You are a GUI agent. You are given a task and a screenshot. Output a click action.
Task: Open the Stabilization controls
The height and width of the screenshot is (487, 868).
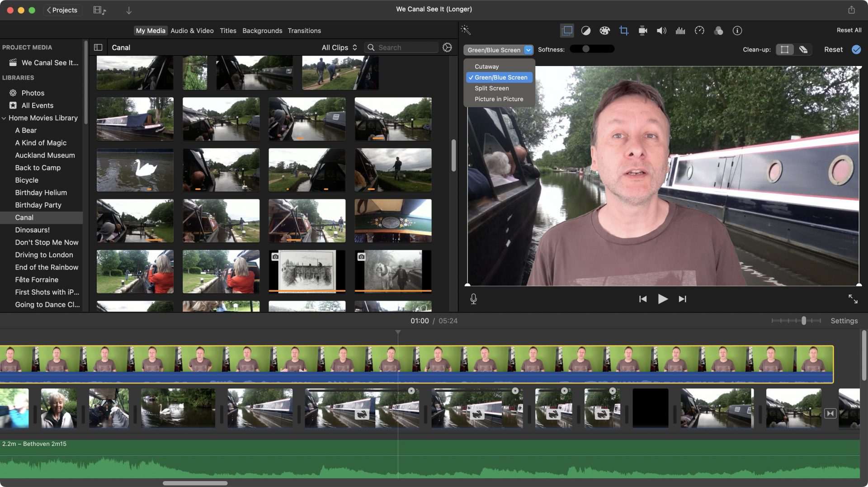pos(642,30)
